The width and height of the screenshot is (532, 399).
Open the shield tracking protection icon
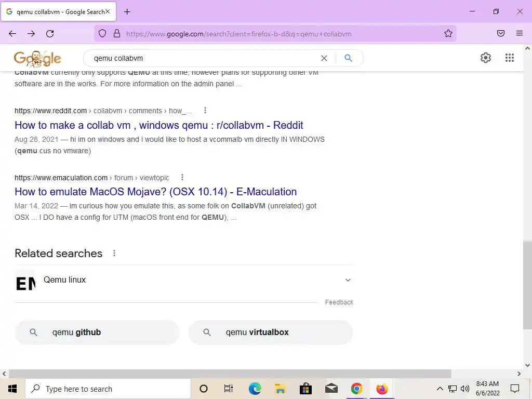[102, 33]
